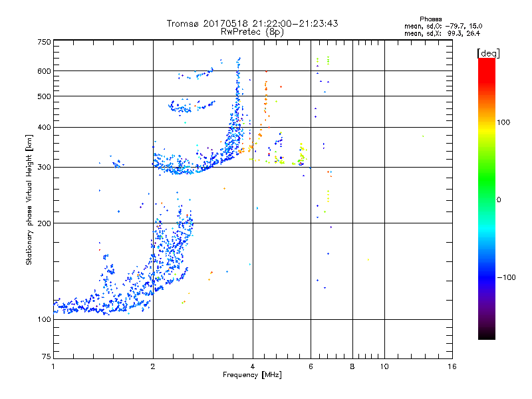Screen dimensions: 532x399
Task: Click the 'mean, sd,O: -79.7, 15.0' text
Action: pos(443,26)
